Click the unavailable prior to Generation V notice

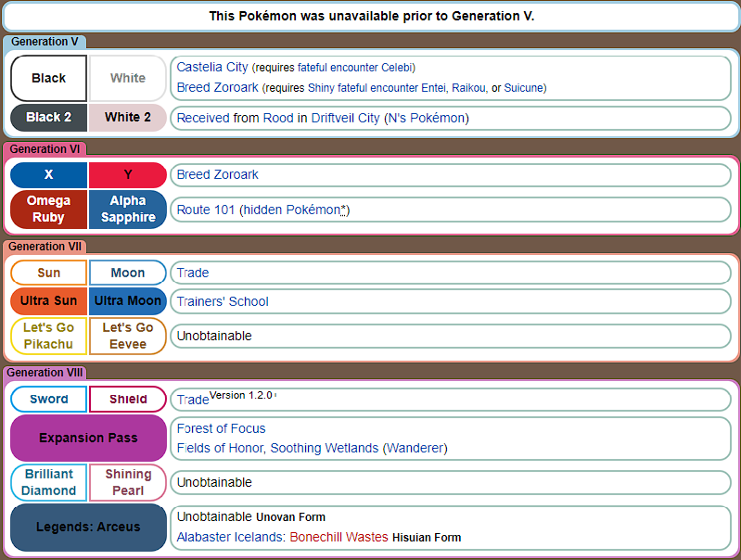(372, 16)
